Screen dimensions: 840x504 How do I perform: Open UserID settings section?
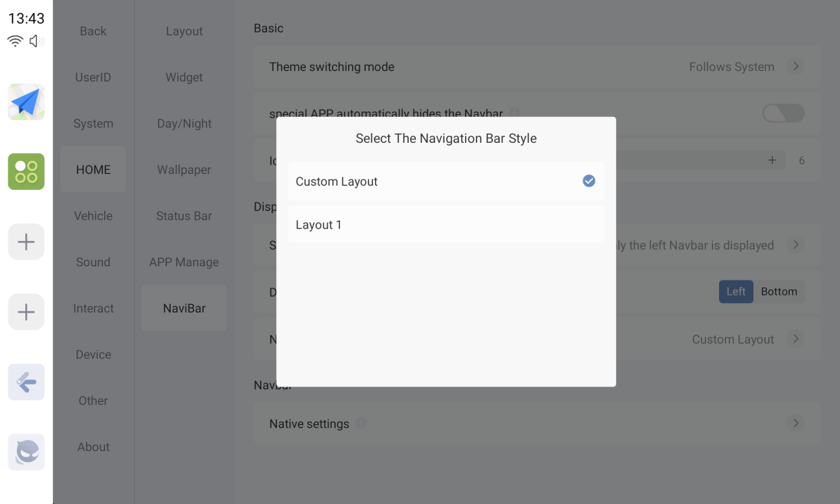point(93,78)
